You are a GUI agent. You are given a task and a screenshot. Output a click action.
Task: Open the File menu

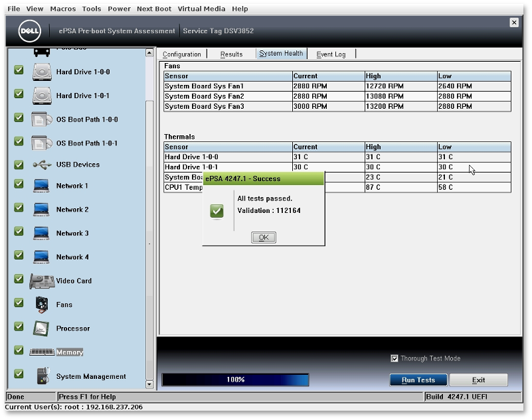(14, 9)
